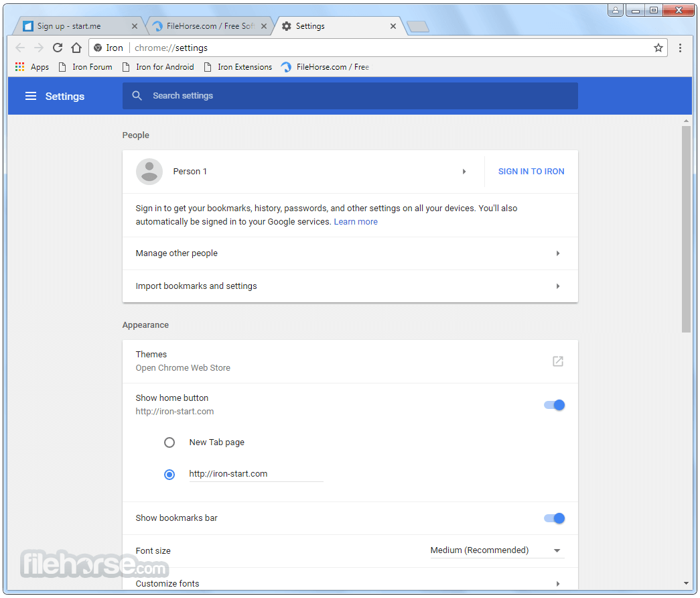
Task: Click the Themes row label
Action: tap(151, 355)
